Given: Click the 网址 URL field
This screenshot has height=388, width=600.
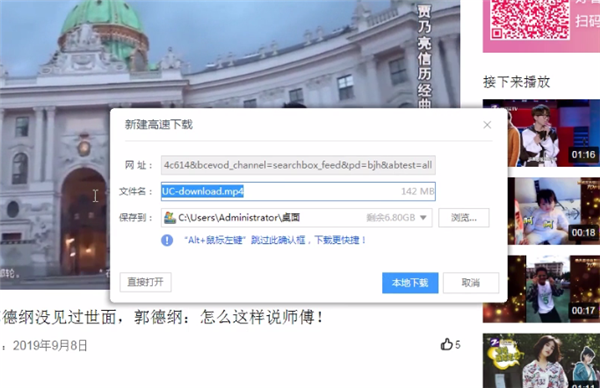Looking at the screenshot, I should (x=298, y=165).
